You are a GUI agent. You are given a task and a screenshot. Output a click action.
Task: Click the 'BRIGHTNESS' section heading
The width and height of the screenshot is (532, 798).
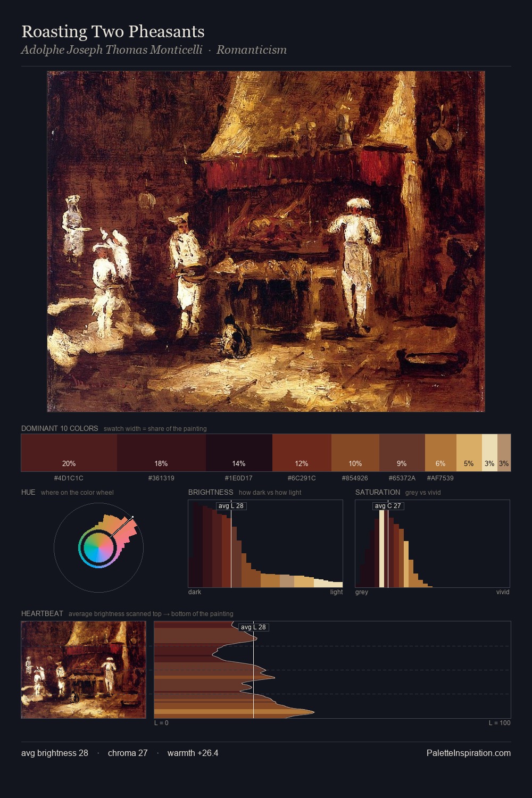coord(211,492)
